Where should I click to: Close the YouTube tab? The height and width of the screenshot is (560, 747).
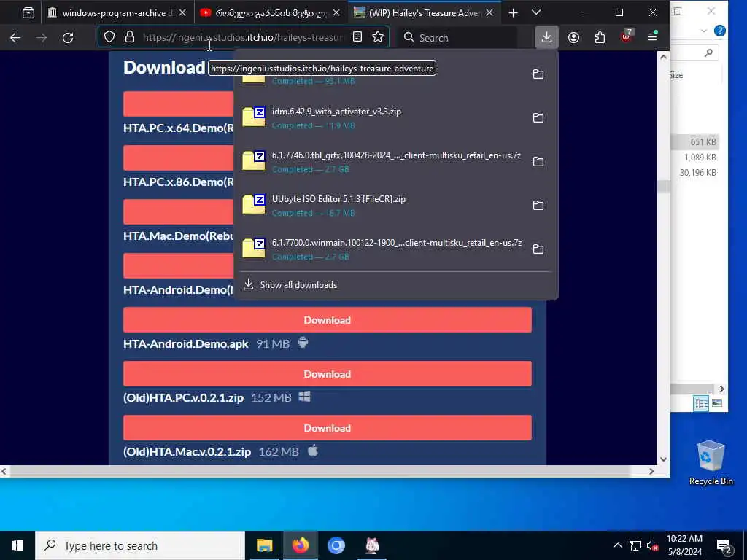tap(336, 13)
